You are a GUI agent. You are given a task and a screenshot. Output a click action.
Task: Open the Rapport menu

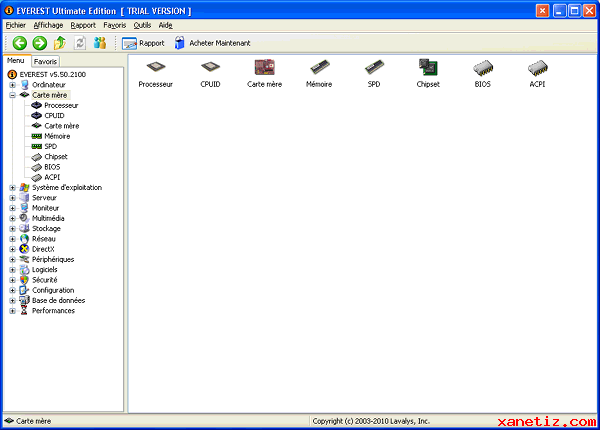tap(83, 25)
